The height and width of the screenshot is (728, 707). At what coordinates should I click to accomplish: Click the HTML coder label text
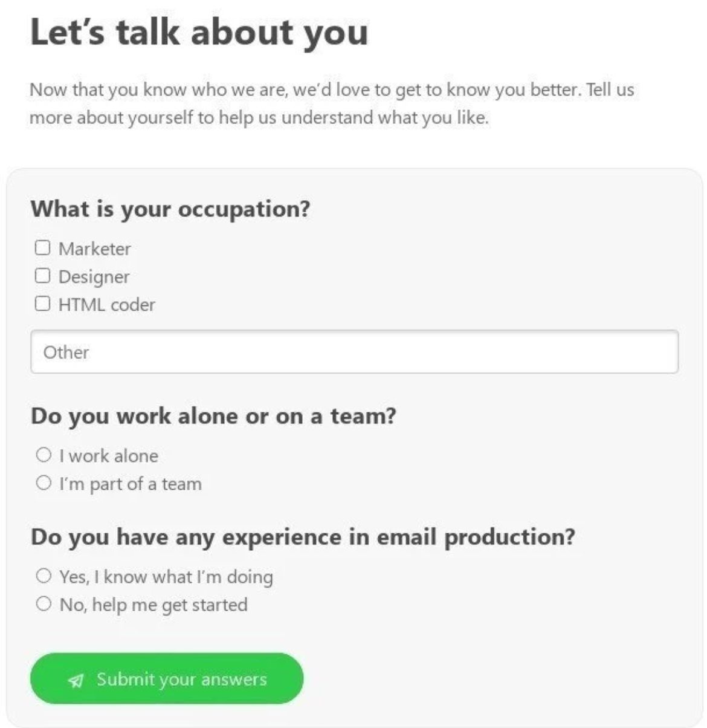tap(106, 304)
